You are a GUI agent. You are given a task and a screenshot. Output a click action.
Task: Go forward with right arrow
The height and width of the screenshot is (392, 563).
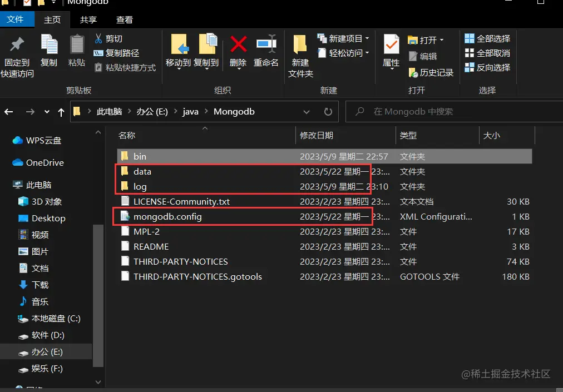point(30,112)
